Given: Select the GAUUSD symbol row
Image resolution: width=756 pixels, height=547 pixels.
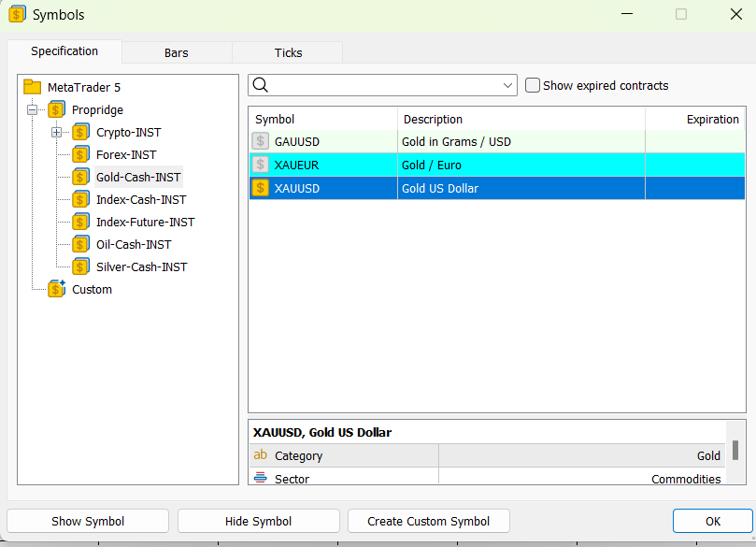Looking at the screenshot, I should [x=497, y=141].
